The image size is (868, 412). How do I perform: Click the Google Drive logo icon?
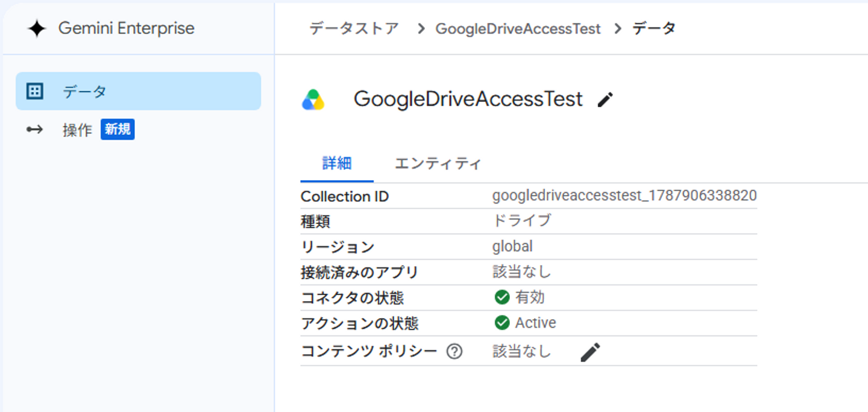[x=313, y=100]
